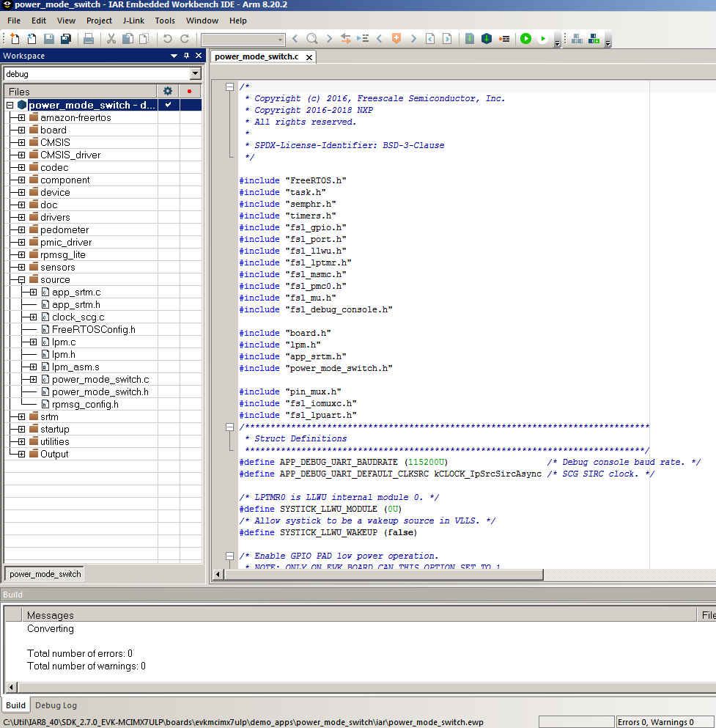
Task: Click the 'Total number of errors: 0' message
Action: tap(80, 654)
